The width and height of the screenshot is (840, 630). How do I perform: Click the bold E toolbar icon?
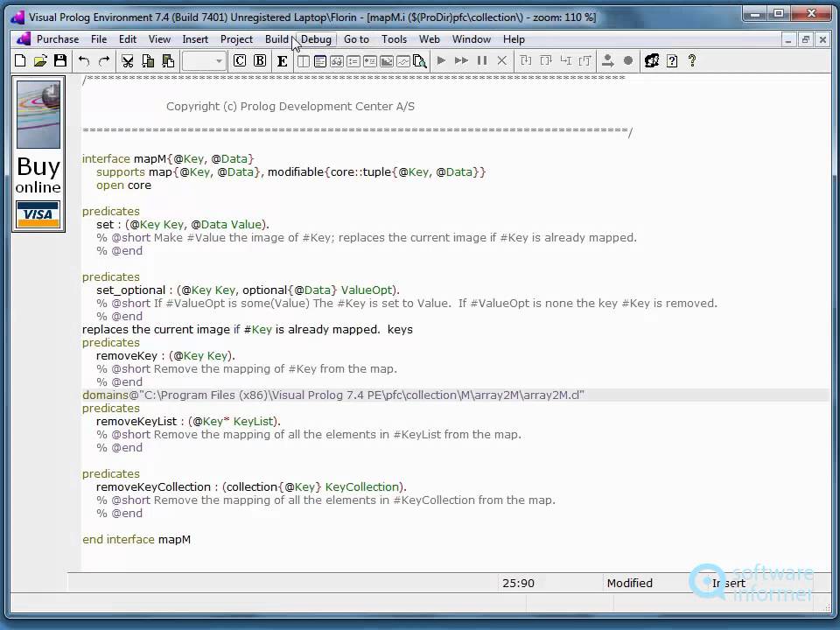(283, 61)
